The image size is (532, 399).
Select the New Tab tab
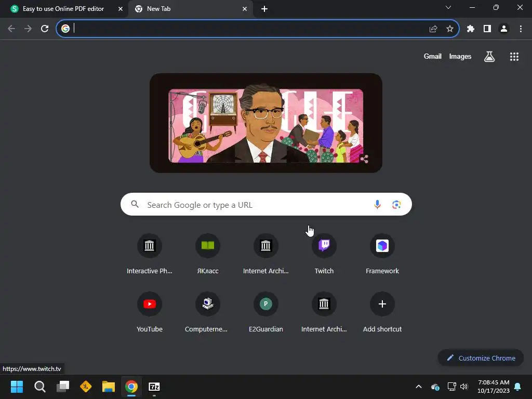coord(192,9)
